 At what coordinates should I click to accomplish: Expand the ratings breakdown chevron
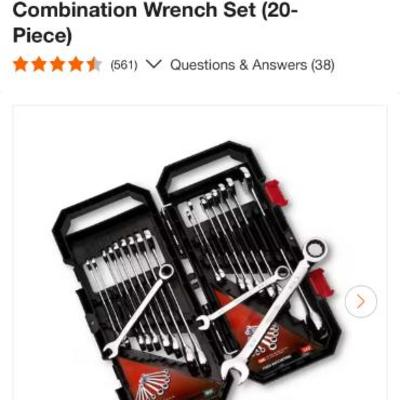[x=154, y=64]
